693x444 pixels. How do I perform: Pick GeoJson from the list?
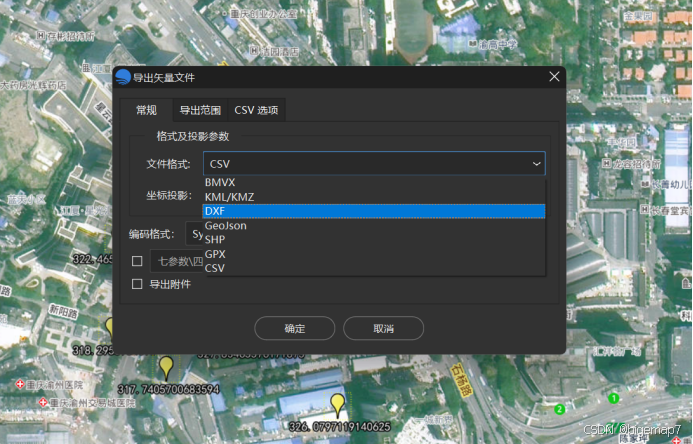click(373, 226)
